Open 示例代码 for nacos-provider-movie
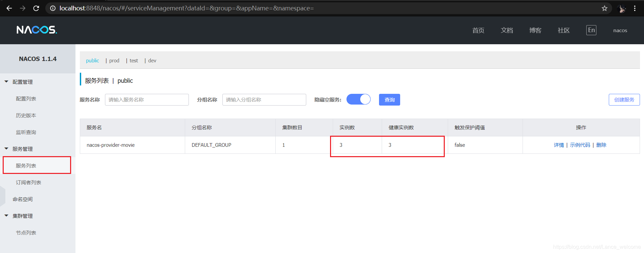This screenshot has height=253, width=644. click(580, 145)
